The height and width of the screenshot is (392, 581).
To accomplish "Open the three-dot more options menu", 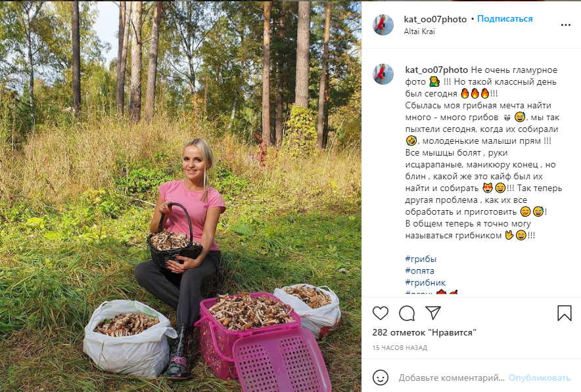I will point(565,25).
